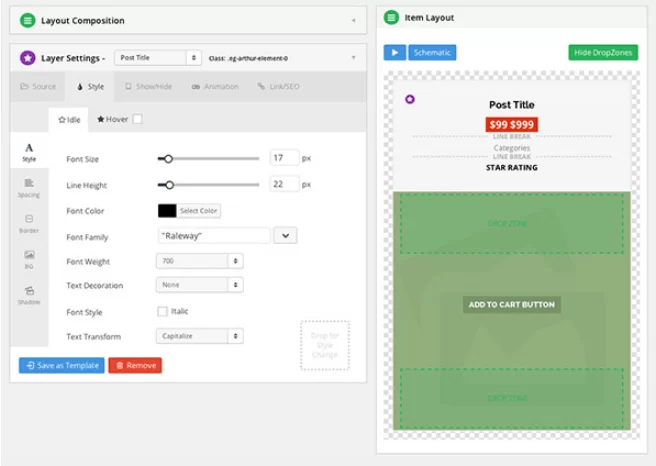Open the Post Title layer dropdown
Viewport: 656px width, 466px height.
157,58
